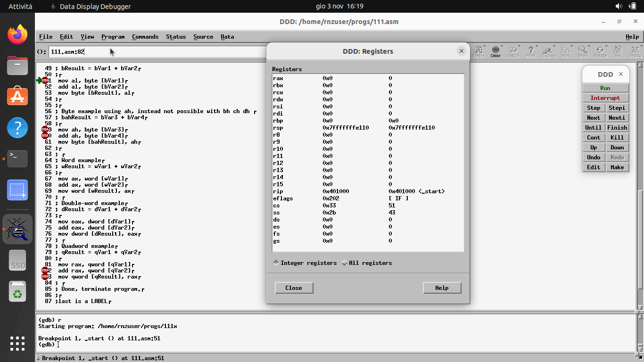Viewport: 644px width, 362px height.
Task: Click the Step button
Action: coord(594,108)
